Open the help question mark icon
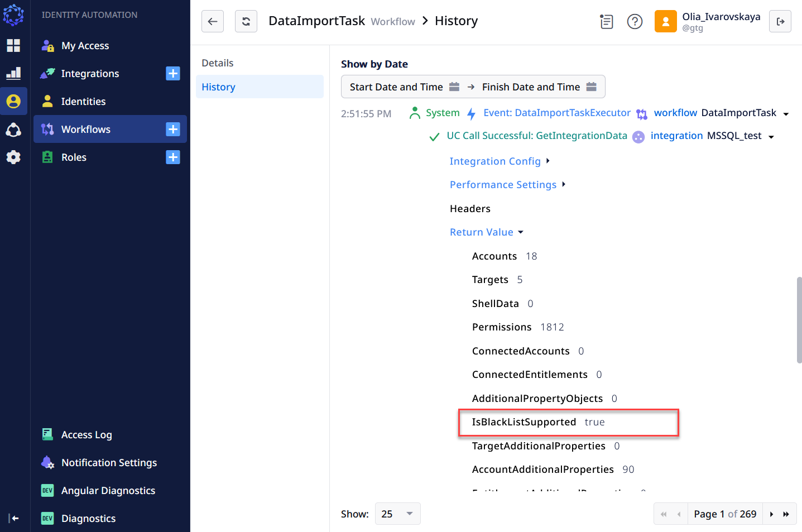Screen dimensions: 802x532 point(635,22)
